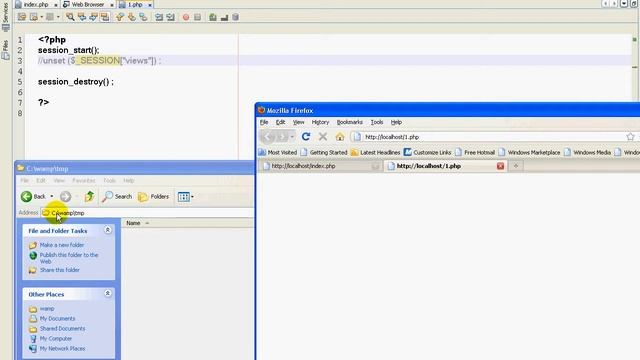Collapse Other Places panel
Image resolution: width=640 pixels, height=360 pixels.
[108, 293]
